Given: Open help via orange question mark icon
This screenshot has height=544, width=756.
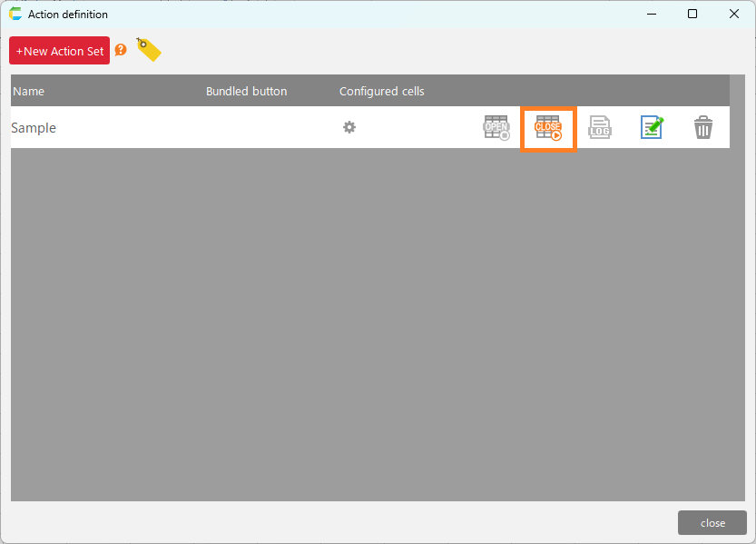Looking at the screenshot, I should point(121,50).
